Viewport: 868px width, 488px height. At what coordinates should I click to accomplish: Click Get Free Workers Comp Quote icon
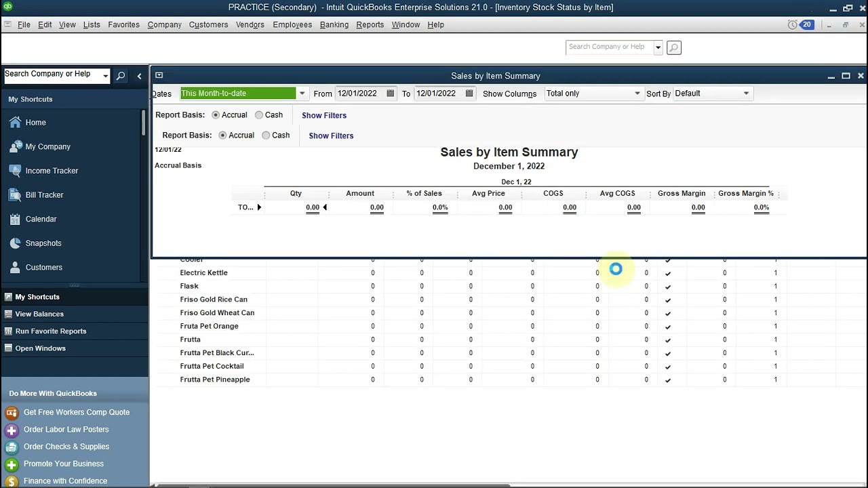coord(12,413)
